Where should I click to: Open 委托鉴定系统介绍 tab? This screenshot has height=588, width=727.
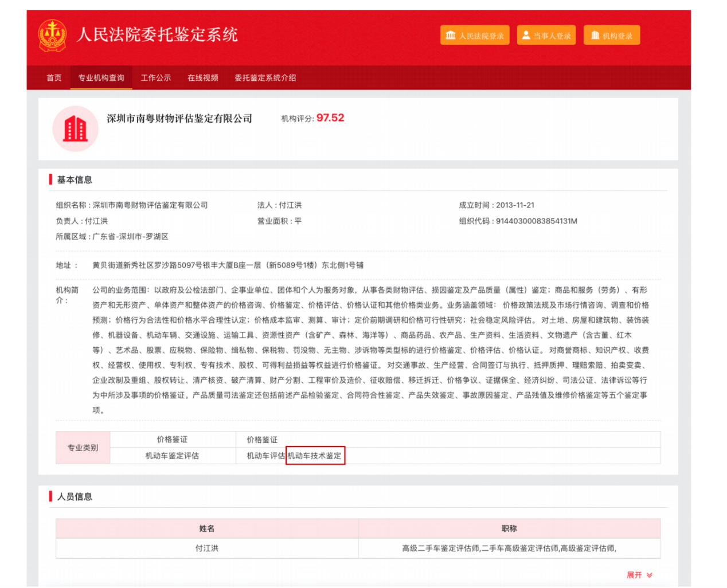coord(265,78)
